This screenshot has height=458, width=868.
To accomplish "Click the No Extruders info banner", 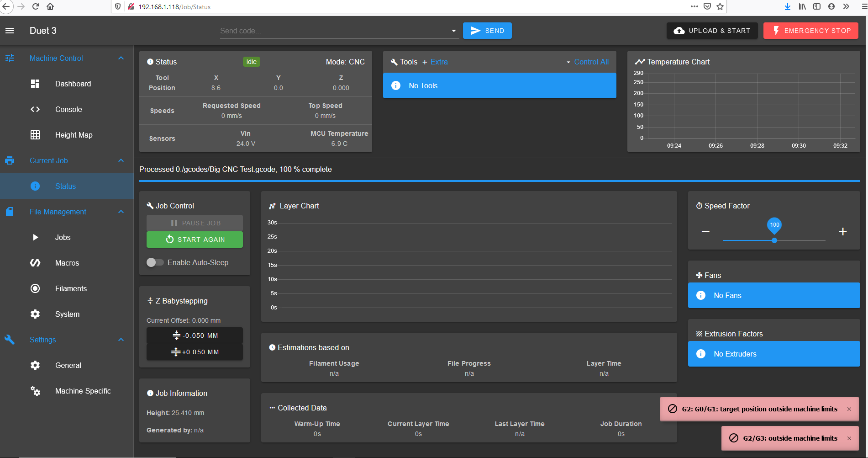I will [774, 354].
